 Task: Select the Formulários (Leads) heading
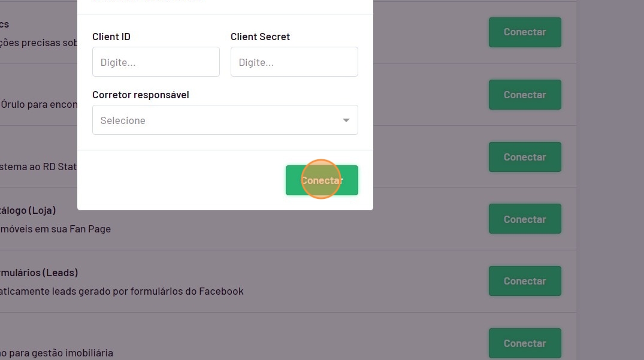coord(40,273)
